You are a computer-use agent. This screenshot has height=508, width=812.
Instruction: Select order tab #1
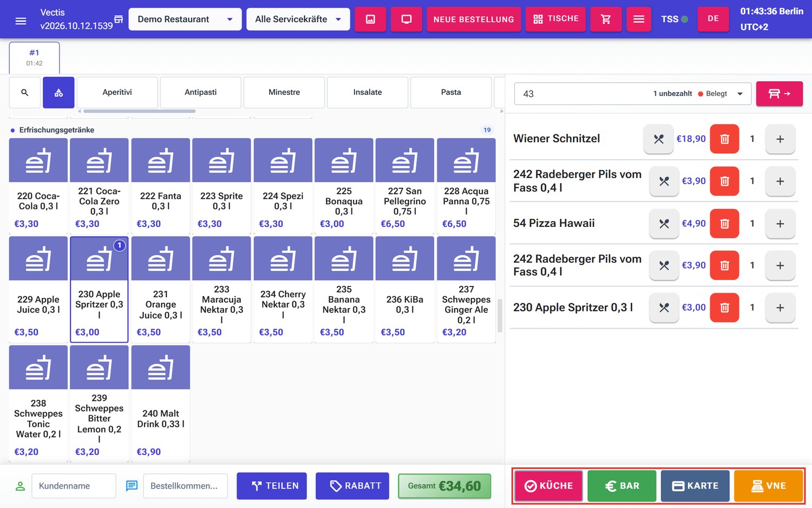coord(35,57)
